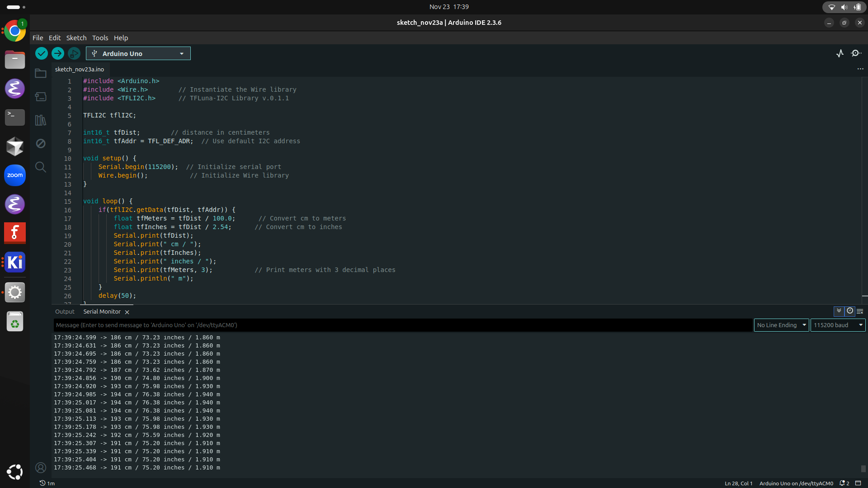Open the Sketchbook folder sidebar icon
Image resolution: width=868 pixels, height=488 pixels.
coord(41,73)
